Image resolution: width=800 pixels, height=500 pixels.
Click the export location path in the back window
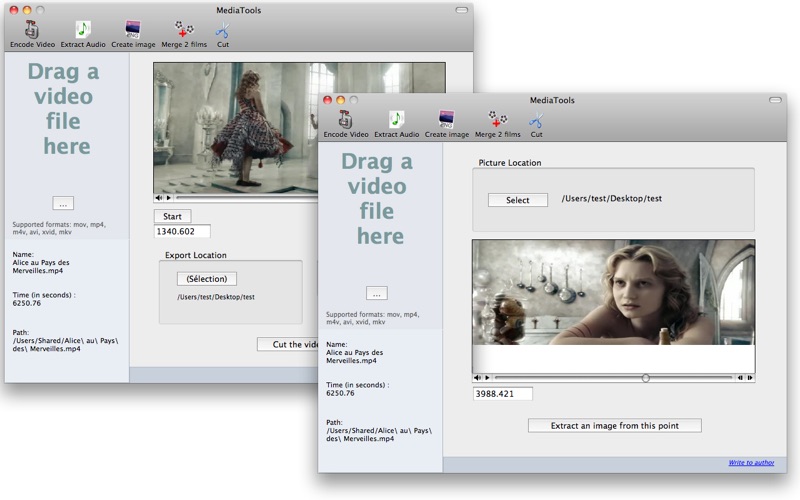click(x=216, y=297)
